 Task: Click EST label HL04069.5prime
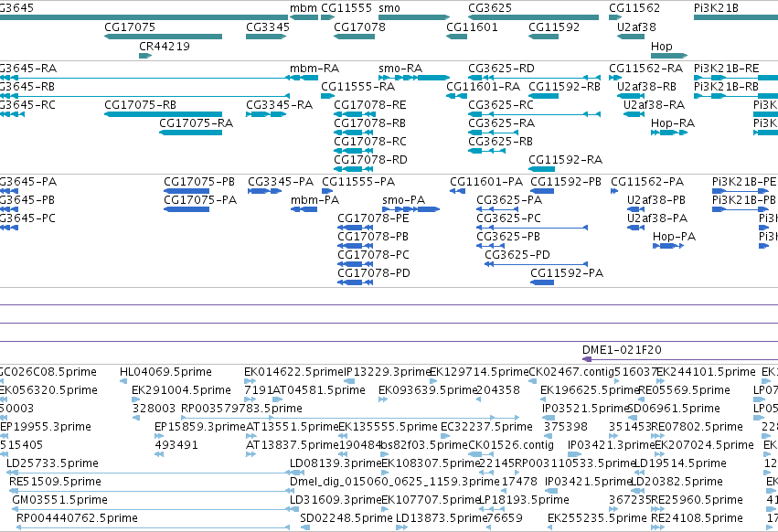click(165, 372)
